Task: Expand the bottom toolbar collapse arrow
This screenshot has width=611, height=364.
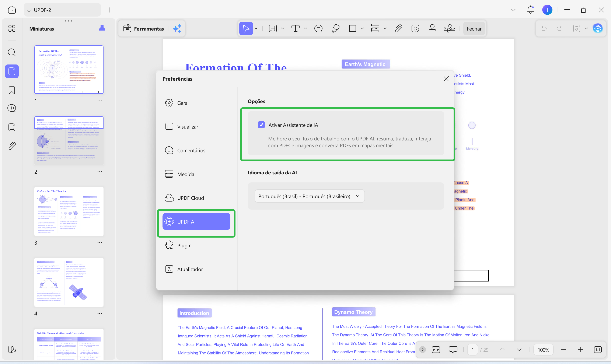Action: coord(422,350)
